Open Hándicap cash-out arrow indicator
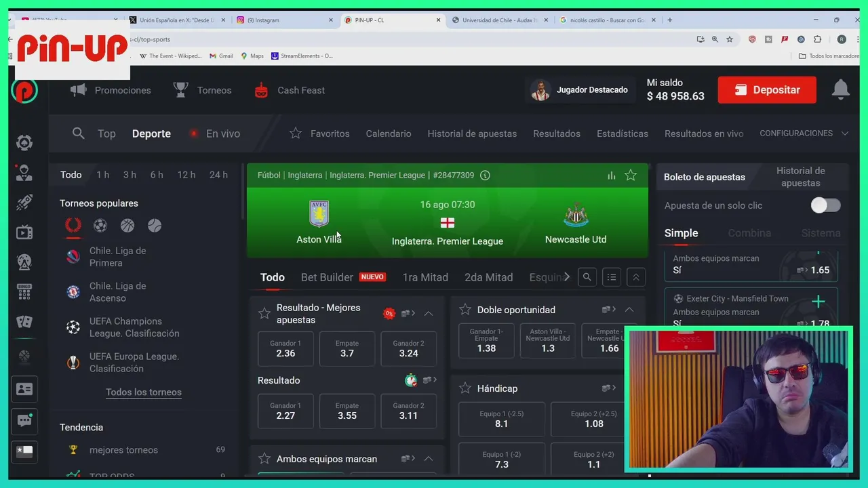This screenshot has height=488, width=868. click(609, 388)
